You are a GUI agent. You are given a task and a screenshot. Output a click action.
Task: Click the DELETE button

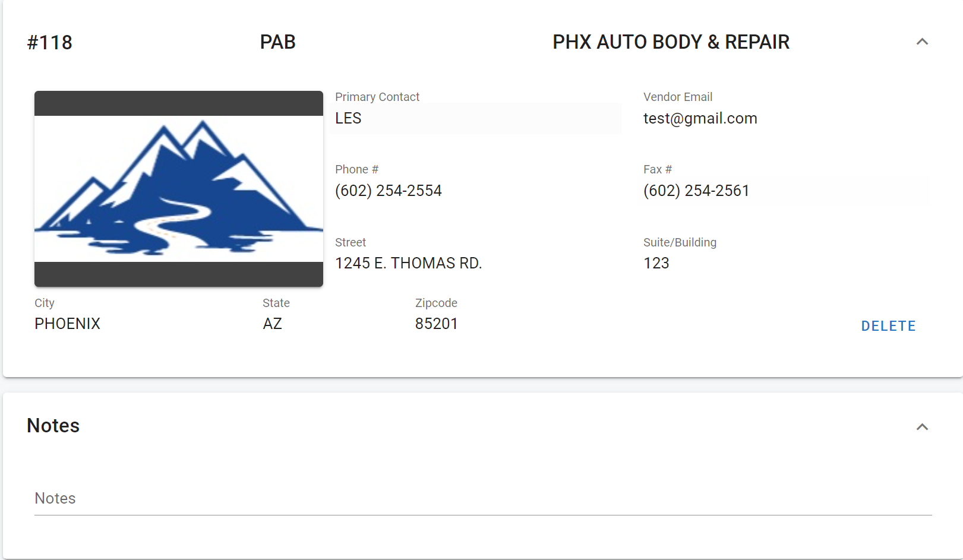[x=888, y=326]
